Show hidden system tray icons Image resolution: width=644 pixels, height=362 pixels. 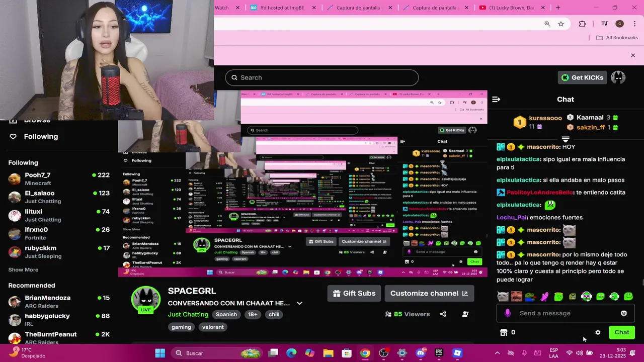click(497, 353)
